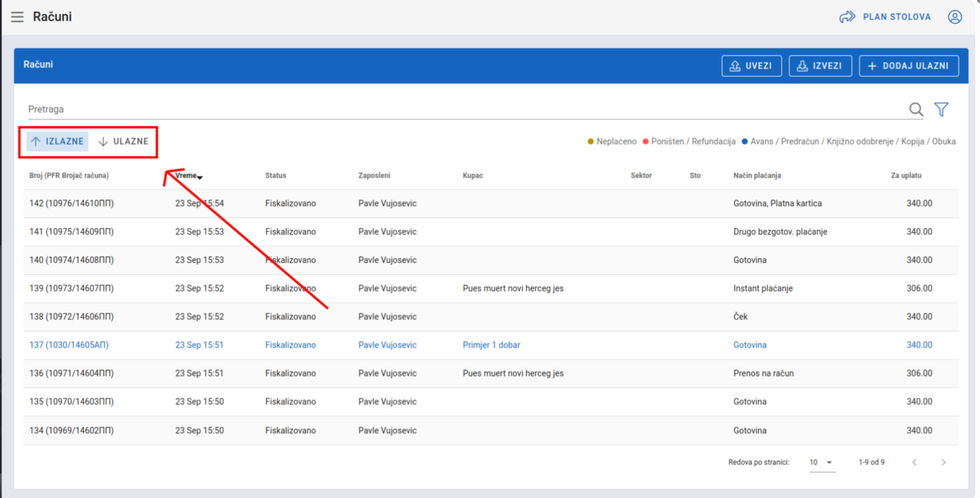980x498 pixels.
Task: Select payment method 'Gotovina, Platna kartica'
Action: coord(778,203)
